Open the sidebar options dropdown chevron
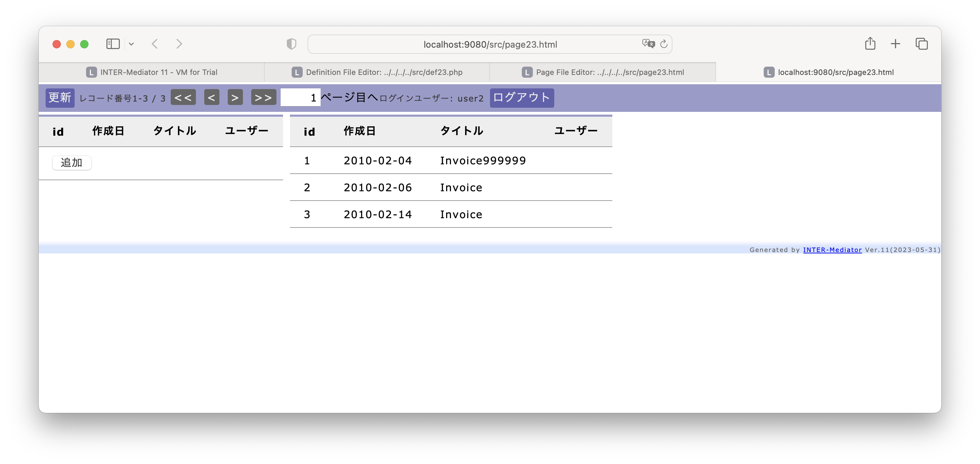 click(131, 44)
